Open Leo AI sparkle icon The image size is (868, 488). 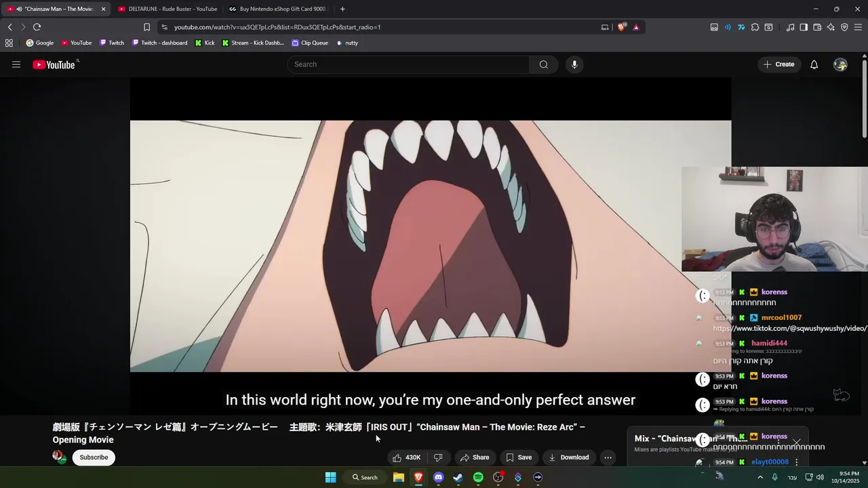(x=831, y=27)
